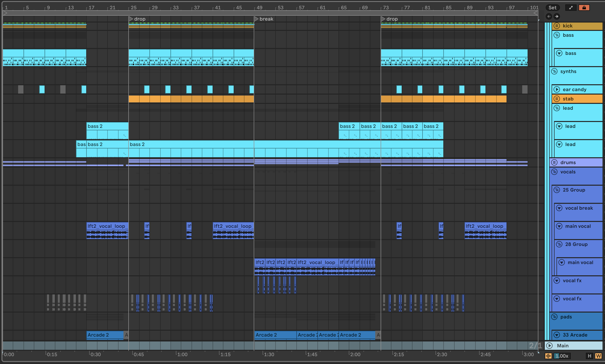Viewport: 605px width, 364px height.
Task: Click the 1.00x track height zoom slider
Action: pyautogui.click(x=562, y=356)
